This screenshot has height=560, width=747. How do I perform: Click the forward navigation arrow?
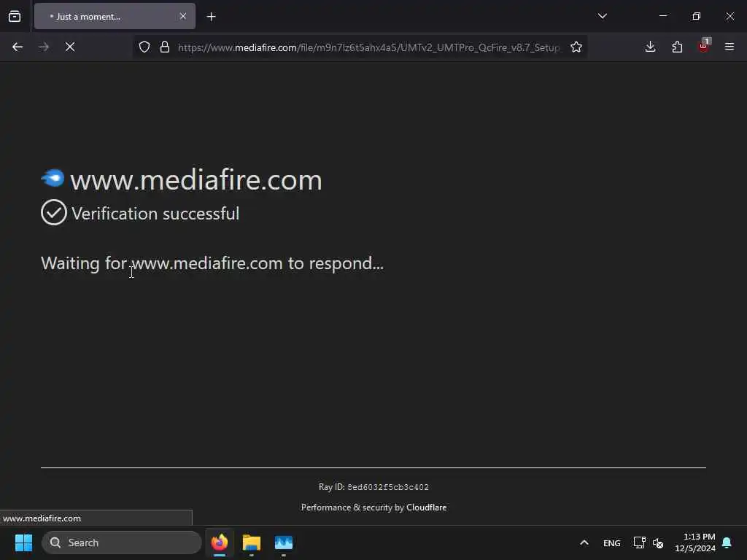(x=44, y=47)
